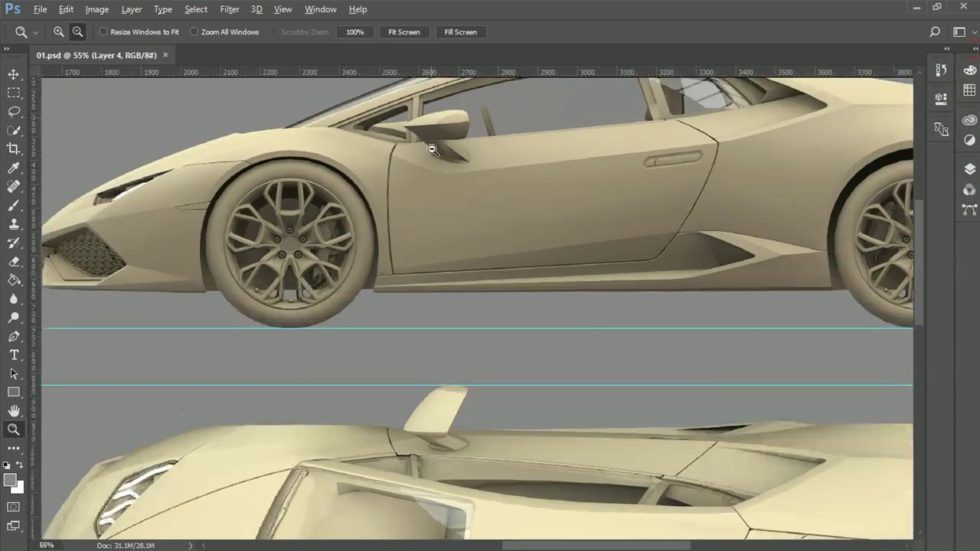Viewport: 980px width, 551px height.
Task: Tick the Scrubby Zoom checkbox
Action: point(274,32)
